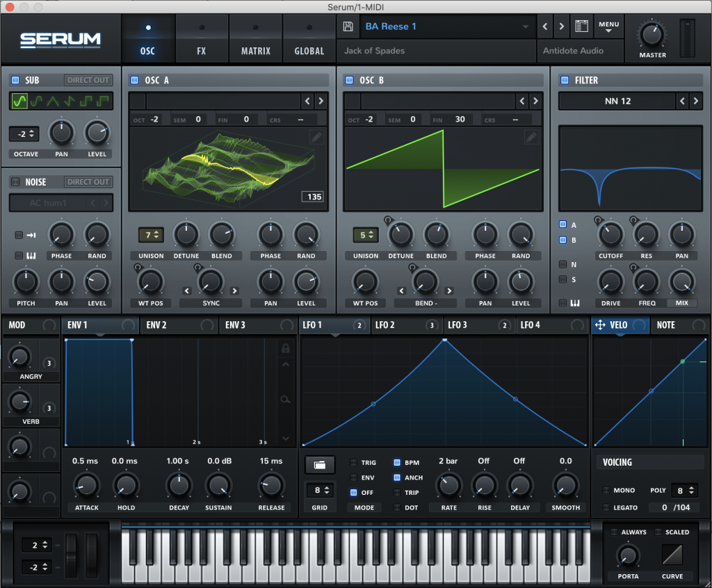Toggle the FILTER enable switch
The image size is (712, 588).
[x=565, y=80]
